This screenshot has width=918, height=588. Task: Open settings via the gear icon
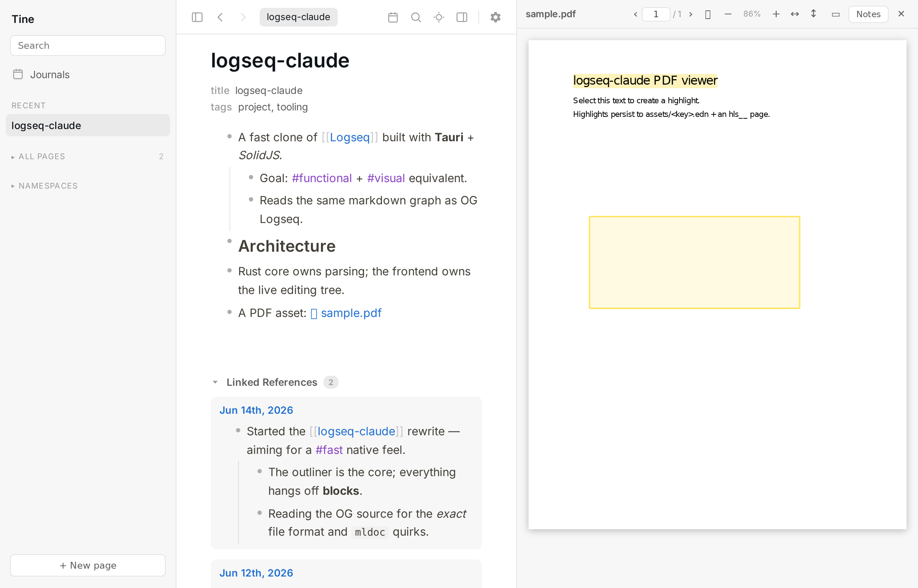pyautogui.click(x=495, y=17)
